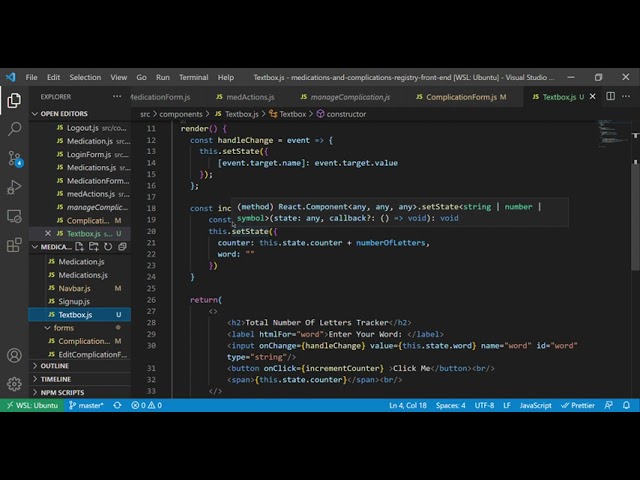The height and width of the screenshot is (480, 640).
Task: Open the Edit menu
Action: 53,77
